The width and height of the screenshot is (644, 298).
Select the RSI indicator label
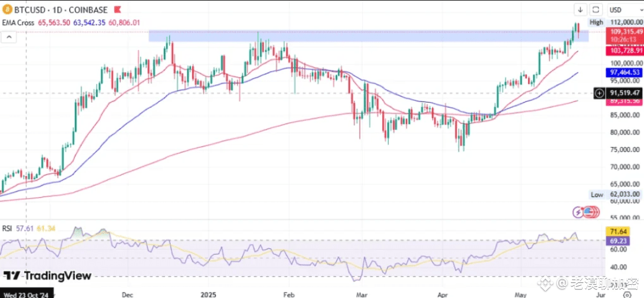(x=7, y=228)
